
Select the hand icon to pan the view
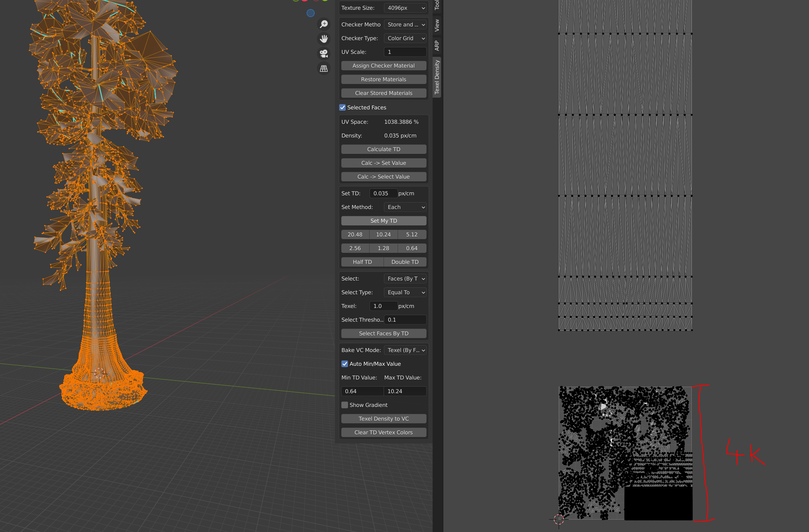click(323, 39)
